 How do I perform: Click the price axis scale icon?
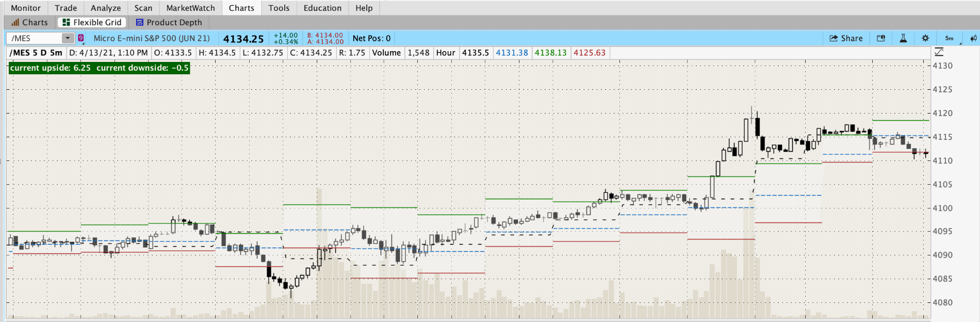pos(939,52)
